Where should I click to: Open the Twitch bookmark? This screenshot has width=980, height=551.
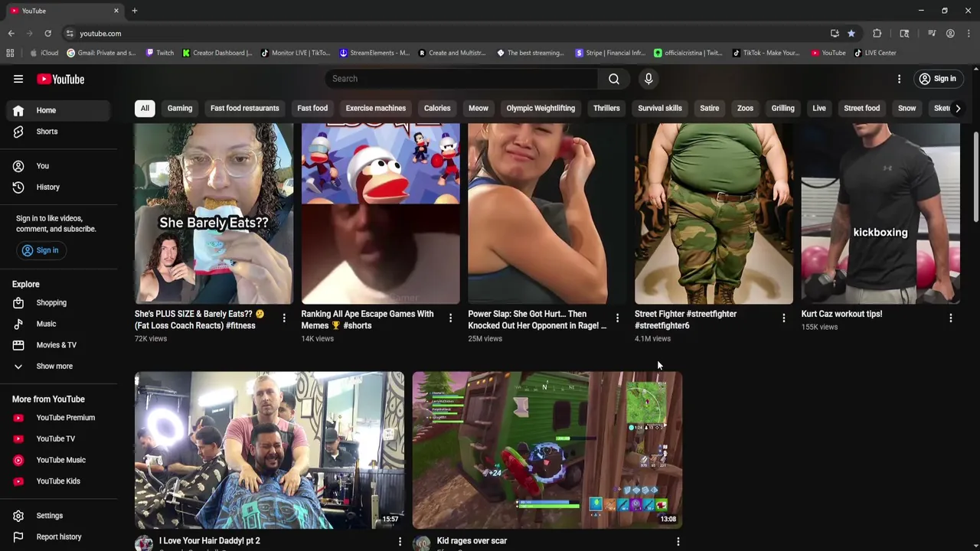click(160, 53)
